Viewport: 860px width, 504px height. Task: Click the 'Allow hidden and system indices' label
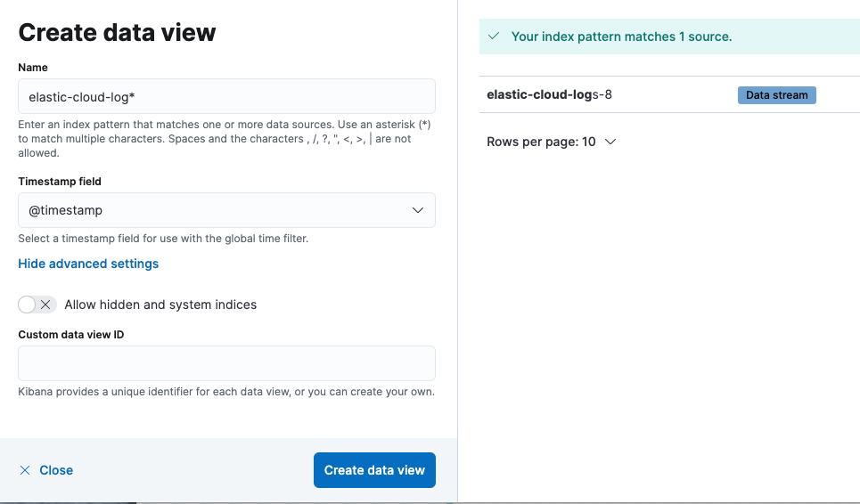click(160, 305)
